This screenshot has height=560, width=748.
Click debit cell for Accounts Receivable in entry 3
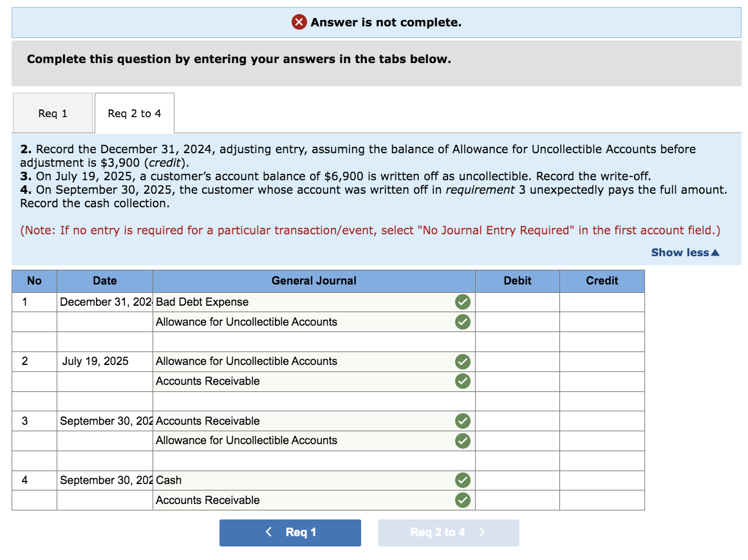click(x=518, y=421)
